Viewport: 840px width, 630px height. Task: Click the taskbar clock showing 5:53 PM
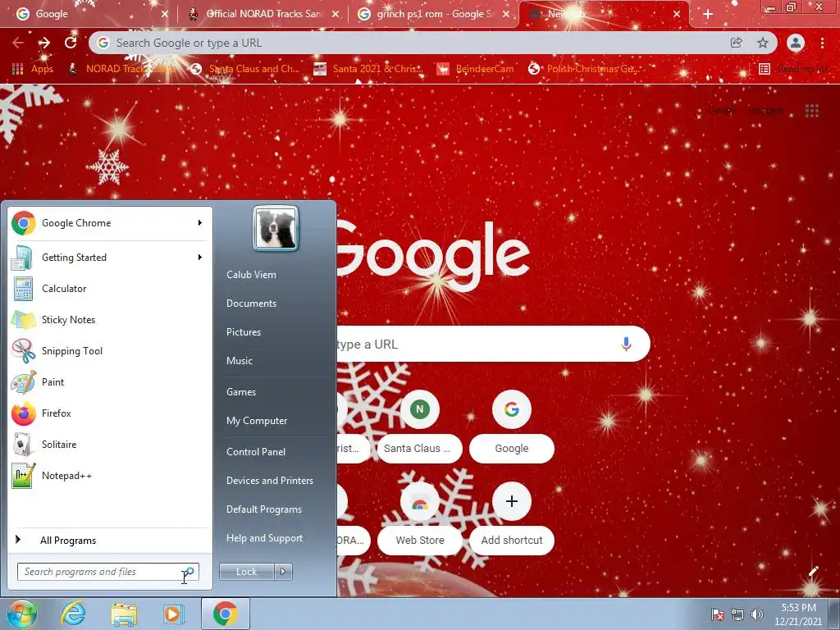tap(798, 614)
